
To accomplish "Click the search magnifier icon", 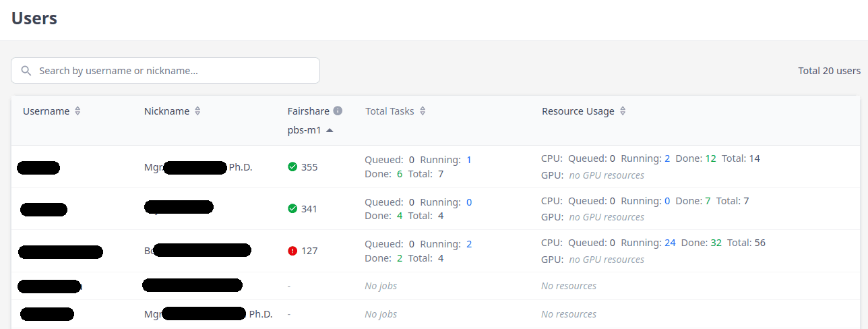I will (26, 71).
